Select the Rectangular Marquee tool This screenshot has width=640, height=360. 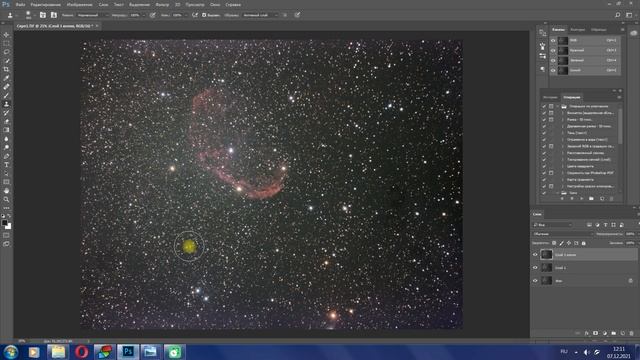pyautogui.click(x=6, y=43)
